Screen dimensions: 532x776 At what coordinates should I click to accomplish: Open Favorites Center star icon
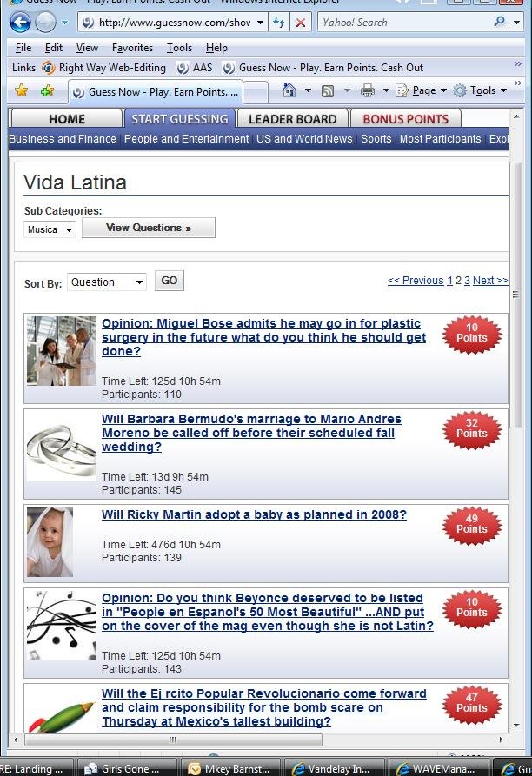[21, 90]
